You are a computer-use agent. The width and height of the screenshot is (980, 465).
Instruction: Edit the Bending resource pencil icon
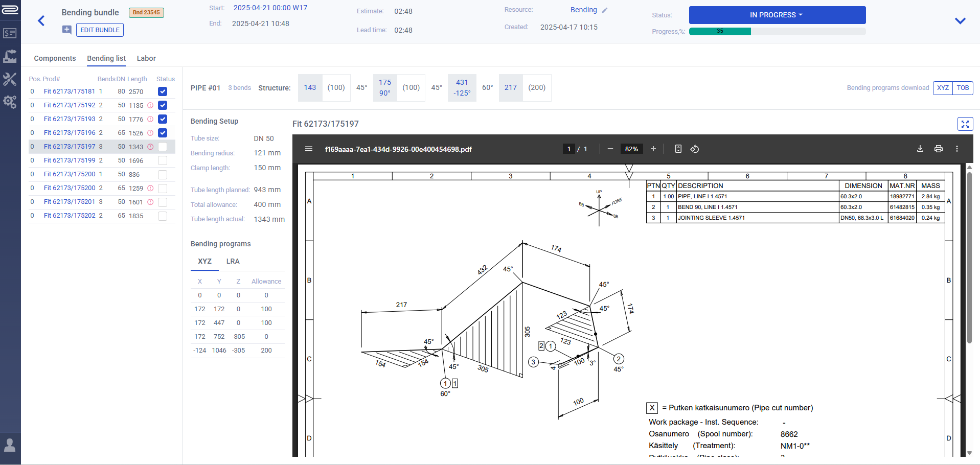tap(605, 10)
